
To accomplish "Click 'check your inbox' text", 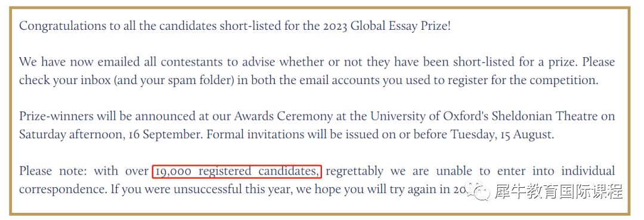I will click(x=65, y=80).
